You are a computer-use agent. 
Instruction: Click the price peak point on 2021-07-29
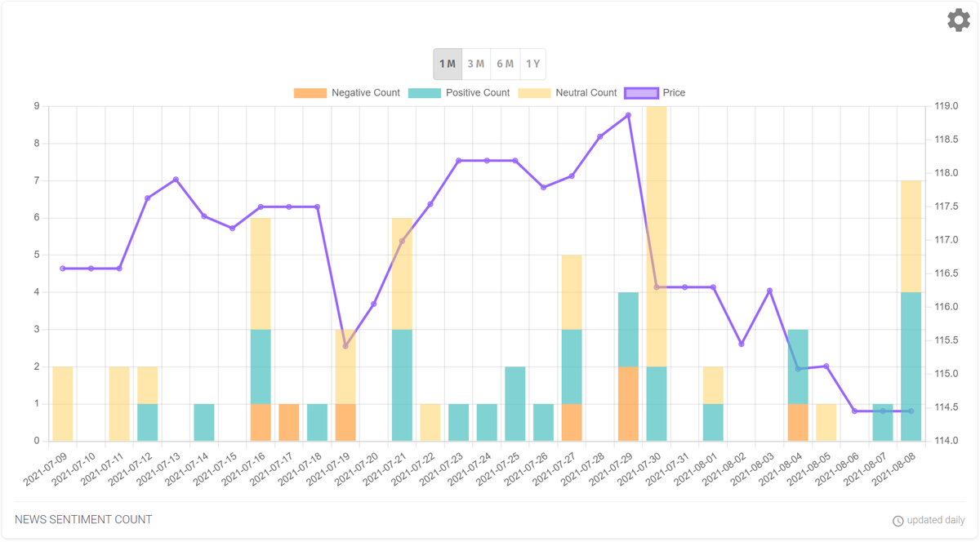[x=628, y=115]
